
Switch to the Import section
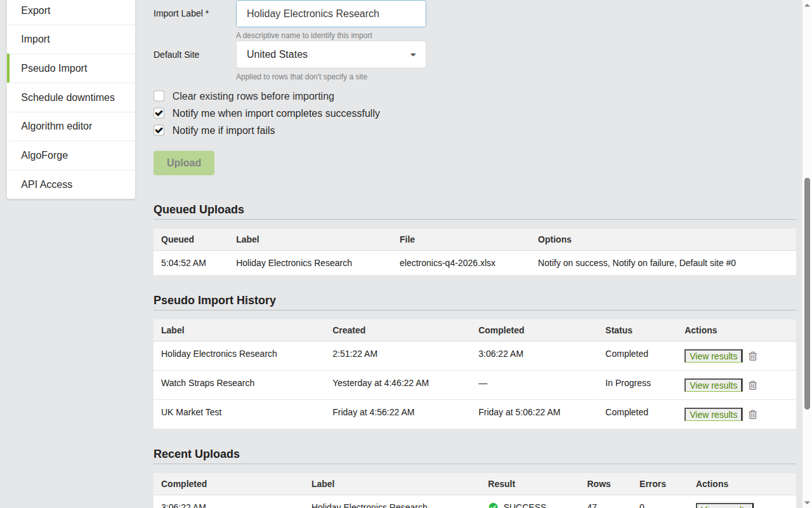[x=35, y=39]
